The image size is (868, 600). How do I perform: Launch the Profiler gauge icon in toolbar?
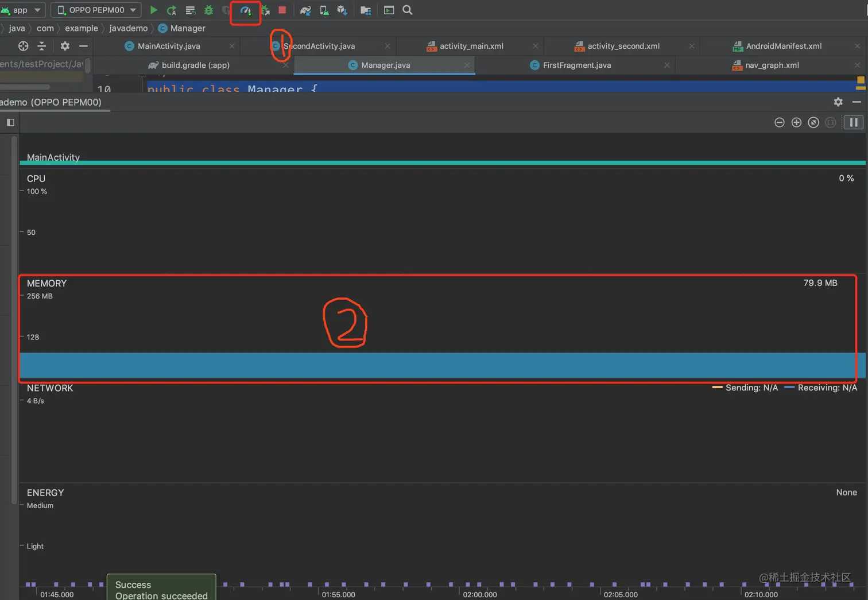coord(246,10)
